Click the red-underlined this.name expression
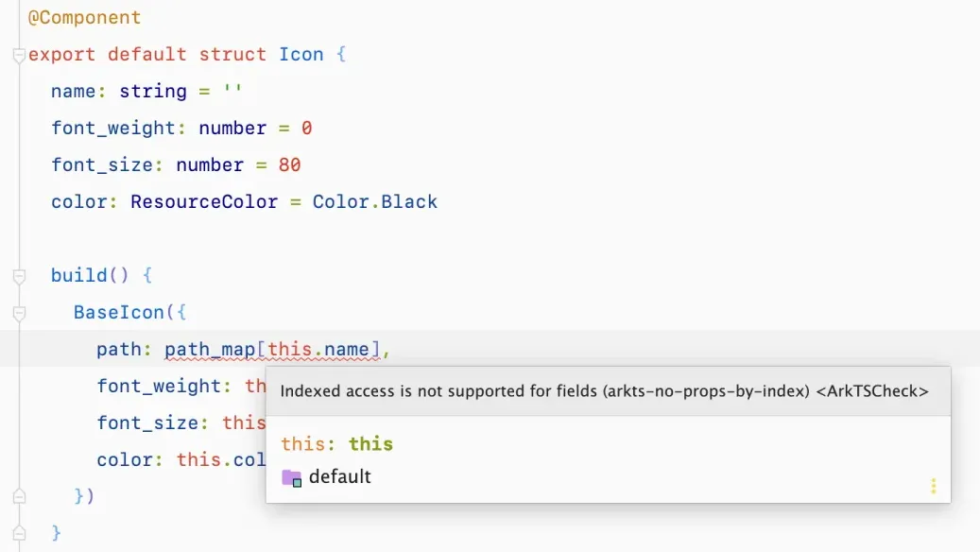 pos(318,350)
